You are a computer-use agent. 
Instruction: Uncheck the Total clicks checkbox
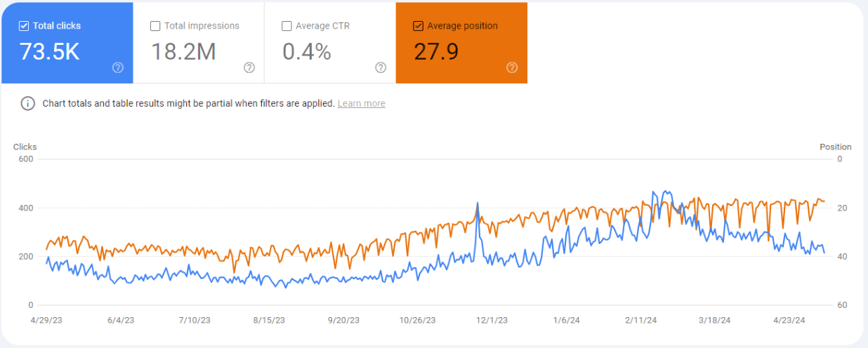tap(24, 26)
